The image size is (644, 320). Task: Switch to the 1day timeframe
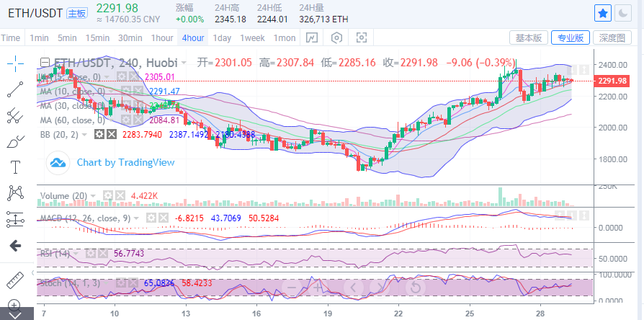coord(223,37)
